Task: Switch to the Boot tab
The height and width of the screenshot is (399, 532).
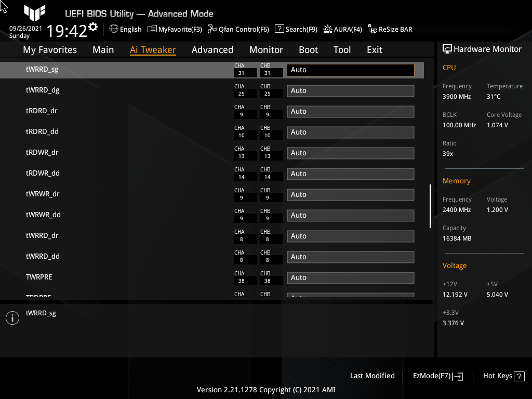Action: pyautogui.click(x=308, y=49)
